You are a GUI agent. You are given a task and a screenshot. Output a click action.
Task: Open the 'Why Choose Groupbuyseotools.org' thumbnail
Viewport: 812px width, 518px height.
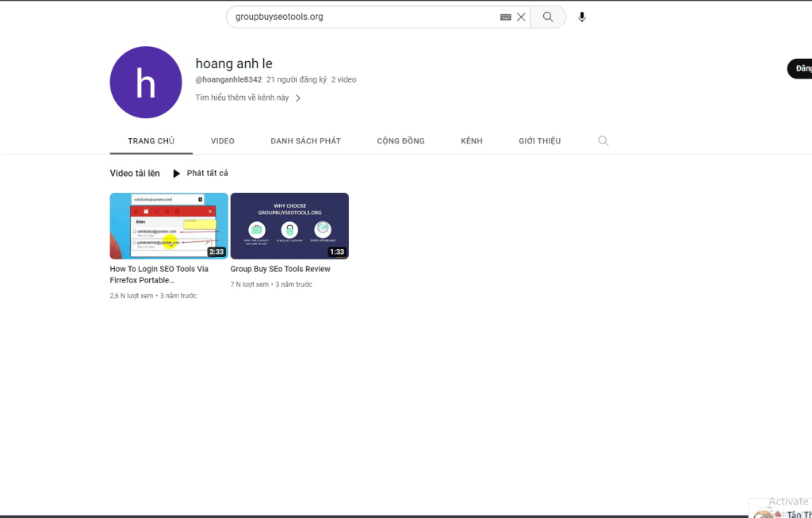coord(289,226)
